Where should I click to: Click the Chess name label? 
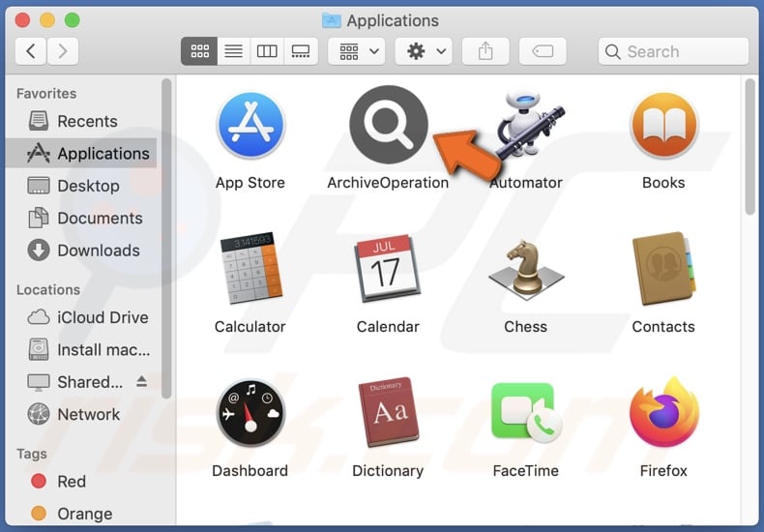(526, 326)
